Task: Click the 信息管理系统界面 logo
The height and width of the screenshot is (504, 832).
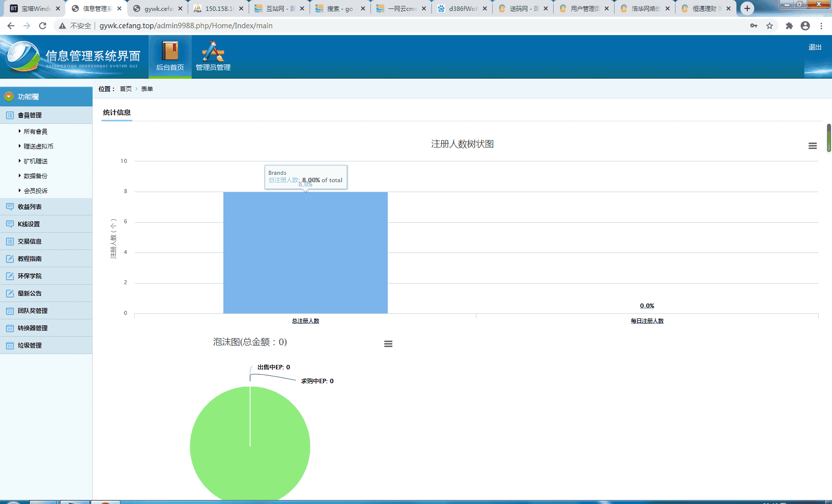Action: 72,57
